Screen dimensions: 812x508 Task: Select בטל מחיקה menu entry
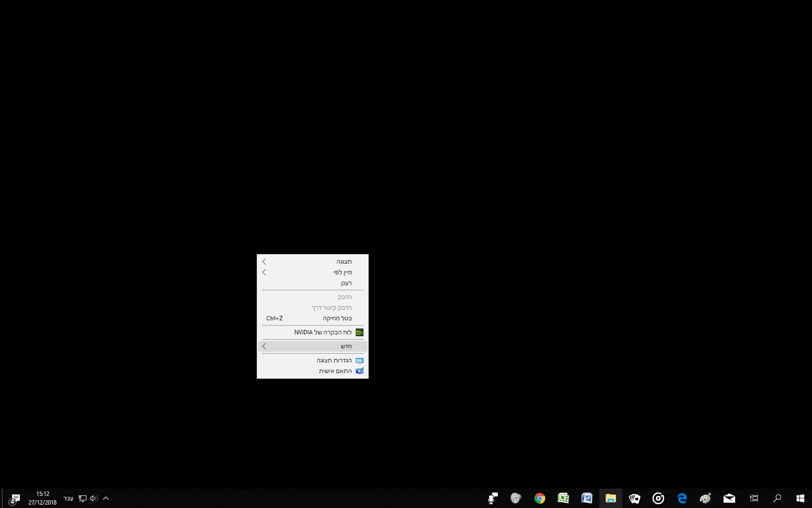(313, 318)
